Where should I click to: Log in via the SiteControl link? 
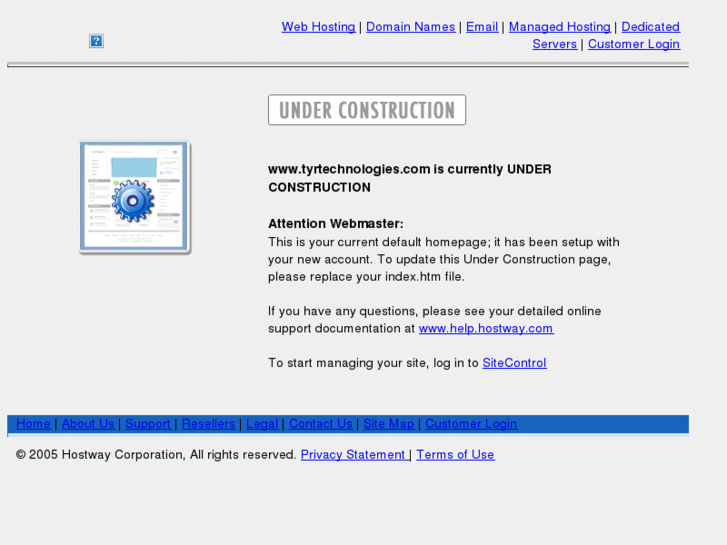514,363
